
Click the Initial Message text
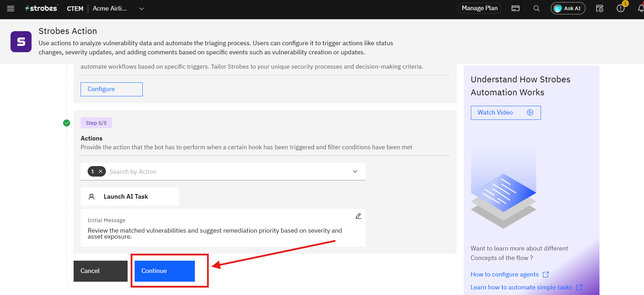[215, 233]
